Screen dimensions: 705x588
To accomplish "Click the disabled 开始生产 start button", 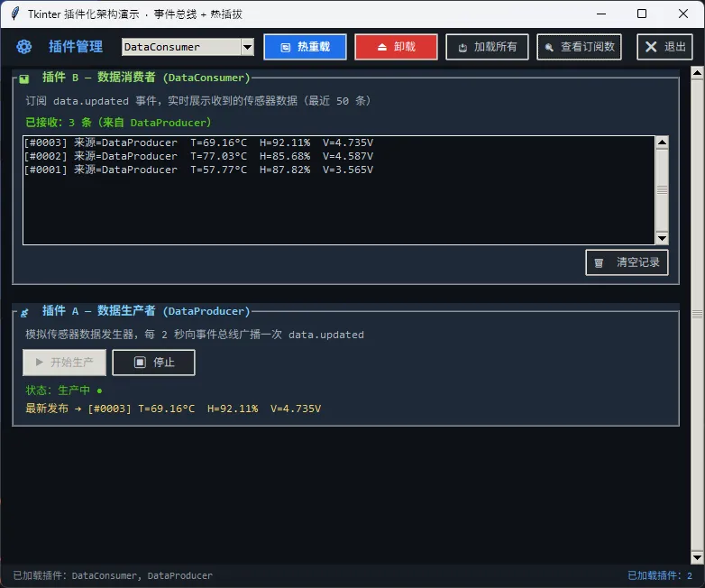I will click(64, 363).
